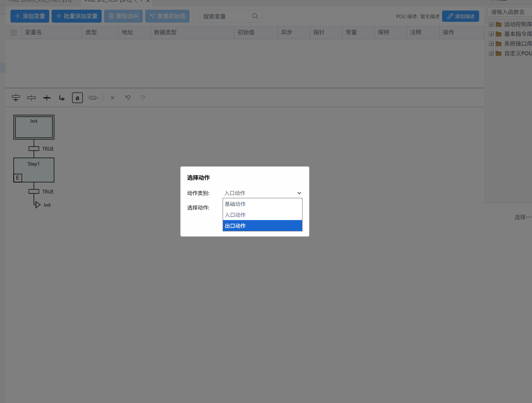Screen dimensions: 532x403
Task: Choose 基础动作 from the dropdown list
Action: [x=263, y=204]
